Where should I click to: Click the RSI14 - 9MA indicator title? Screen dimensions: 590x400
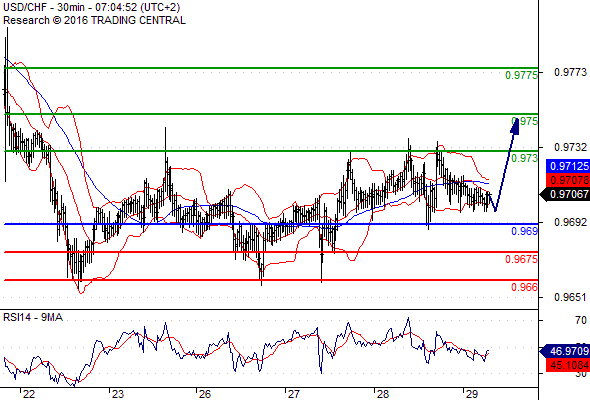33,318
